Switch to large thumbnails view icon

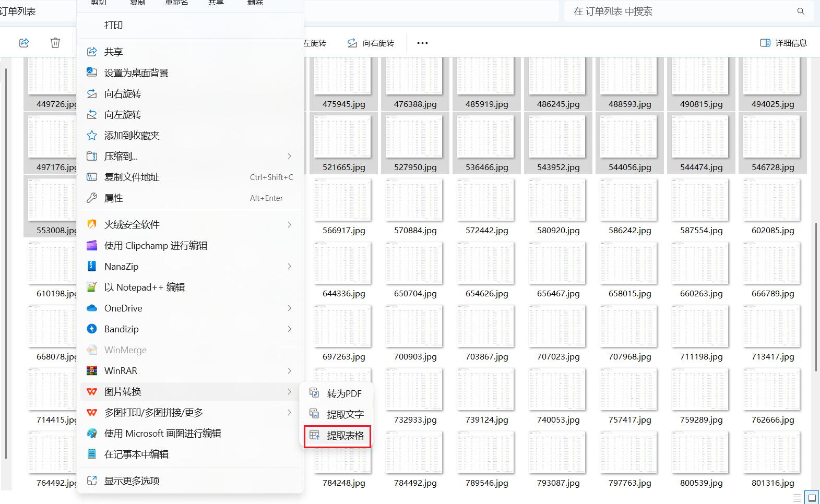click(812, 498)
